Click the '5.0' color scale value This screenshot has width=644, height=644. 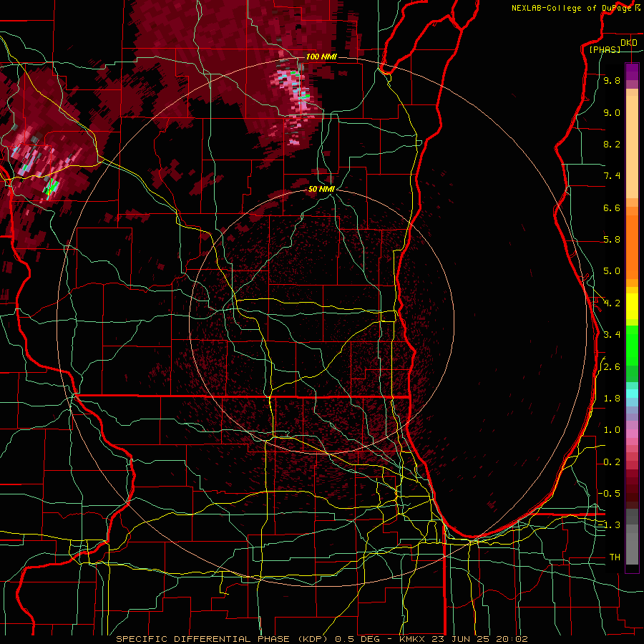click(x=612, y=271)
